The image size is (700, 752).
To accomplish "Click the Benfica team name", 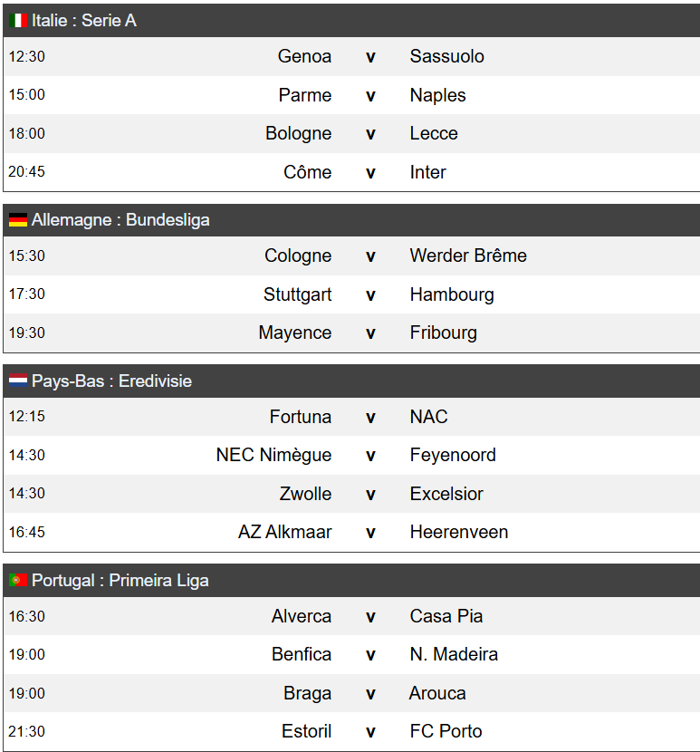I will click(x=302, y=654).
